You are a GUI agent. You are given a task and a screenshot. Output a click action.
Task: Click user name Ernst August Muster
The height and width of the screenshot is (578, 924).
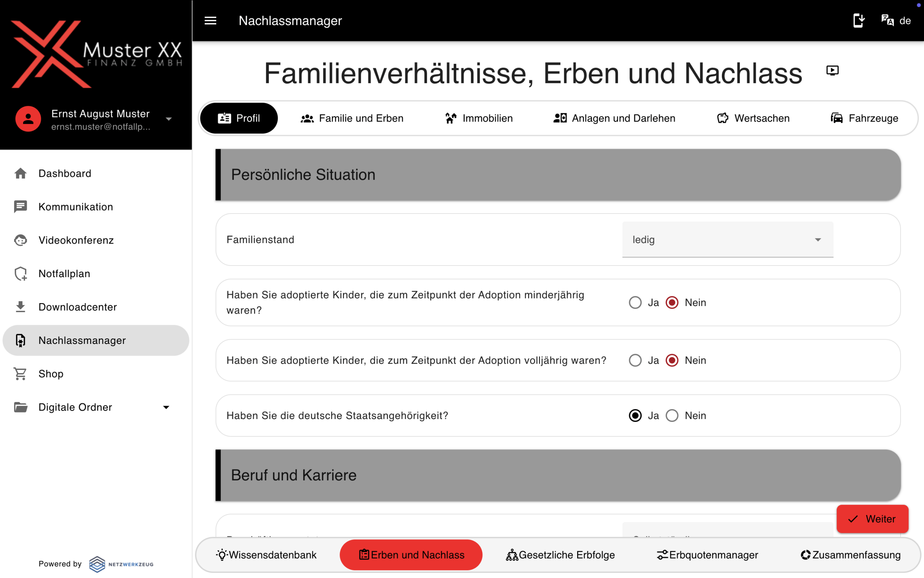[x=100, y=113]
